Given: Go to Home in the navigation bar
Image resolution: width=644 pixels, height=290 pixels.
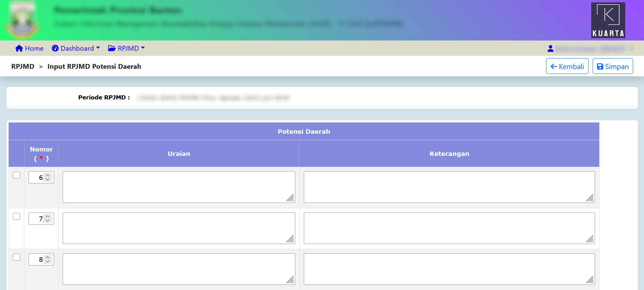Looking at the screenshot, I should tap(34, 48).
